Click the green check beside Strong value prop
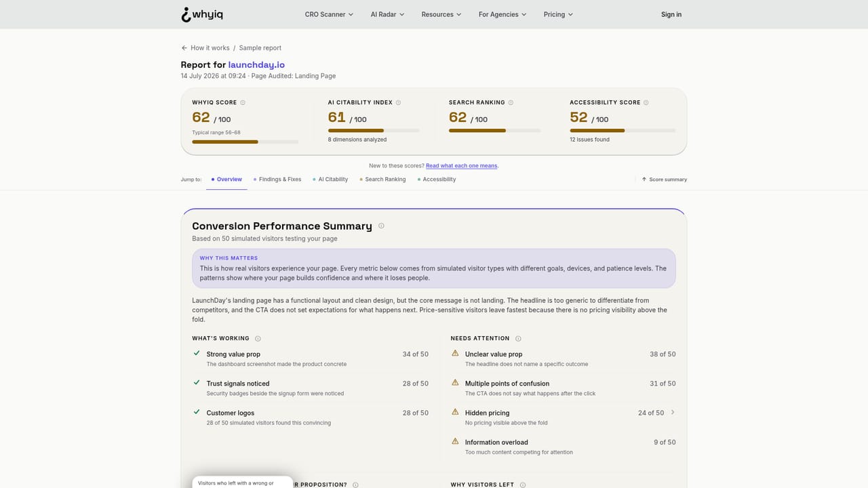Viewport: 868px width, 488px height. point(197,353)
